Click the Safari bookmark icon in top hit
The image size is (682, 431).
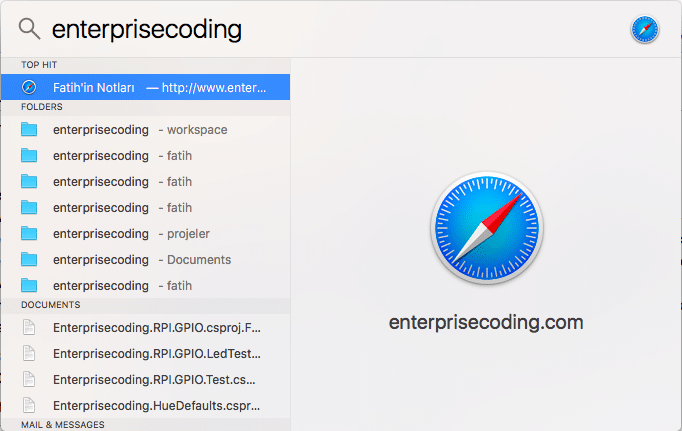point(29,87)
